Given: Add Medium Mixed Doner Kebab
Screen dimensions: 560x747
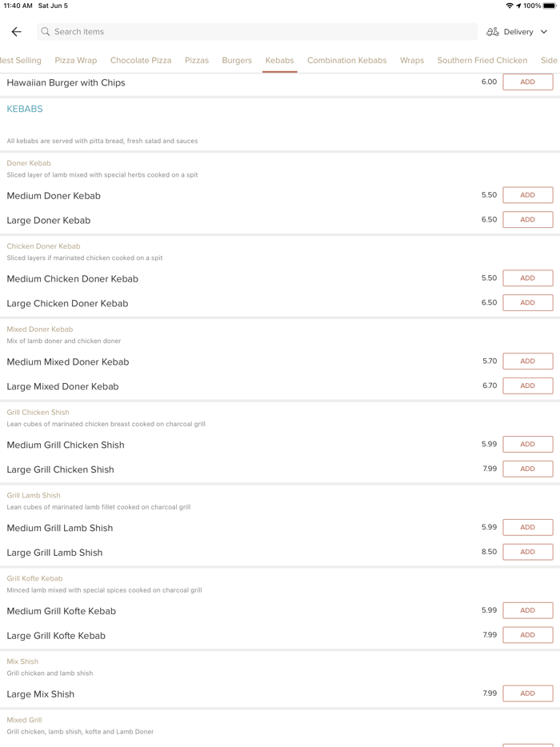Looking at the screenshot, I should pos(527,362).
